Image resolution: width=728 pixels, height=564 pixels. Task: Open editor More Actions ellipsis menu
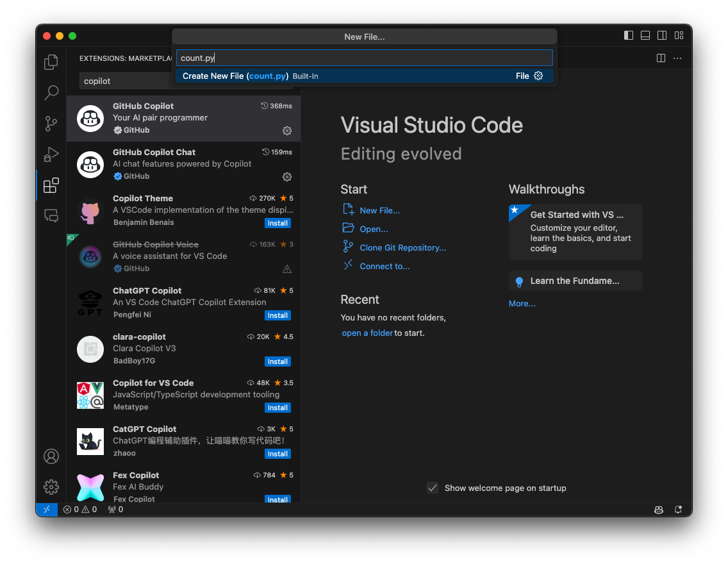point(677,58)
